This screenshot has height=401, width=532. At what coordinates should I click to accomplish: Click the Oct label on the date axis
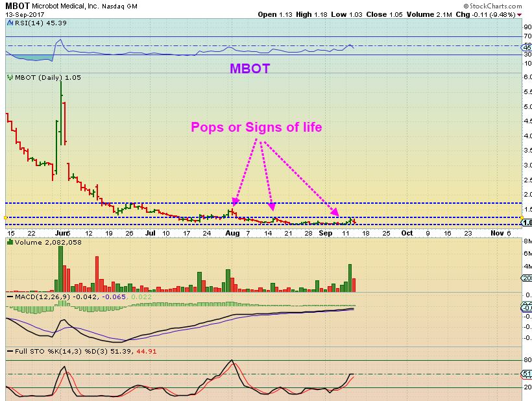407,233
